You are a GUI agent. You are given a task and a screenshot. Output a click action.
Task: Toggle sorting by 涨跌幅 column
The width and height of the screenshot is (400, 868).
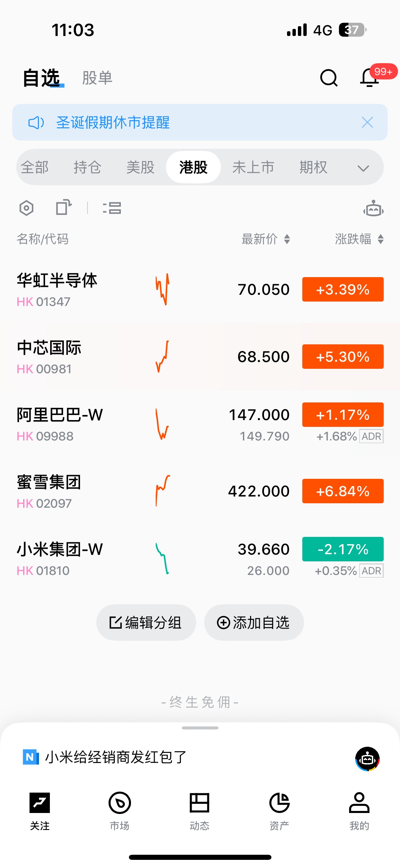380,239
